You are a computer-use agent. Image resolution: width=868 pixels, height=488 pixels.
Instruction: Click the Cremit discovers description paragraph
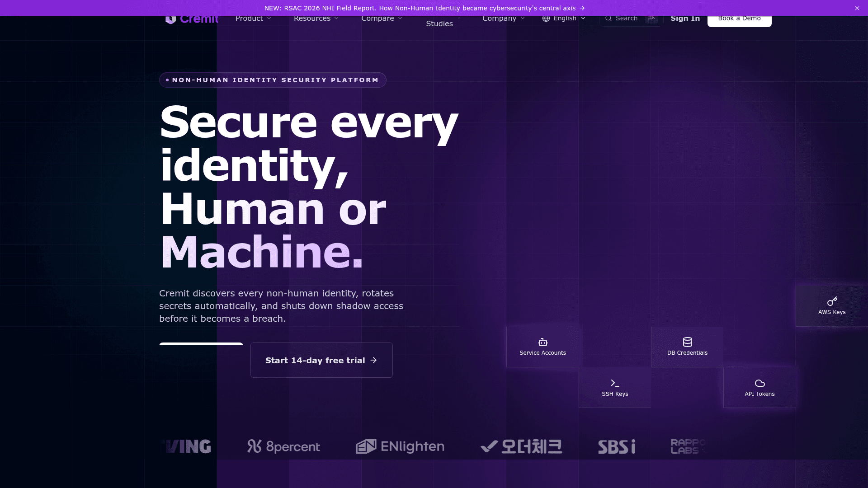(x=281, y=306)
